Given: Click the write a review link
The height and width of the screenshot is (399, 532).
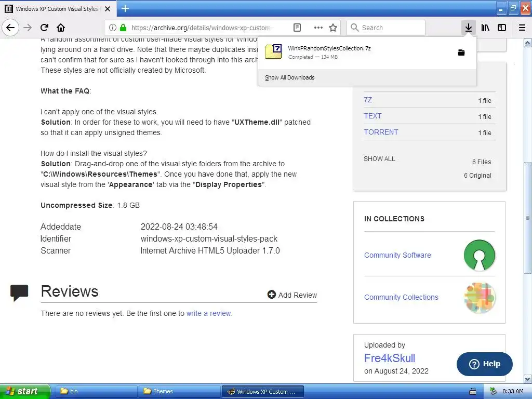Looking at the screenshot, I should [x=209, y=313].
